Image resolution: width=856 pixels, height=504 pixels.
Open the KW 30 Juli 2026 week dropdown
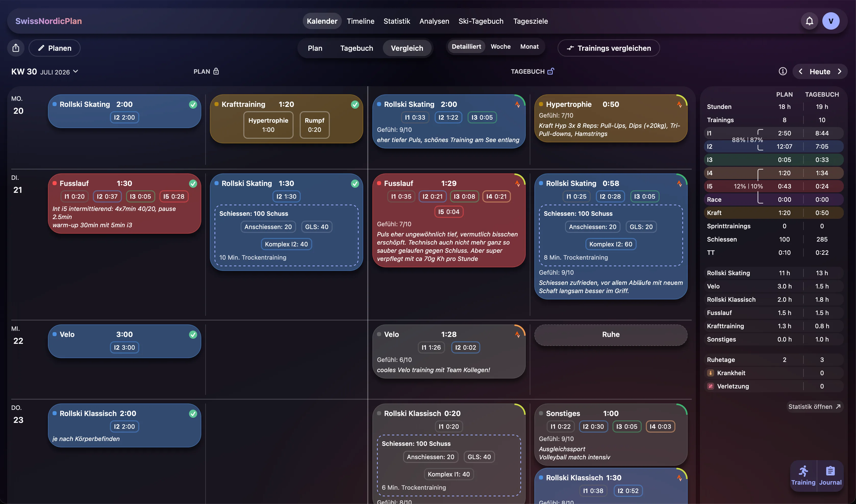click(45, 72)
